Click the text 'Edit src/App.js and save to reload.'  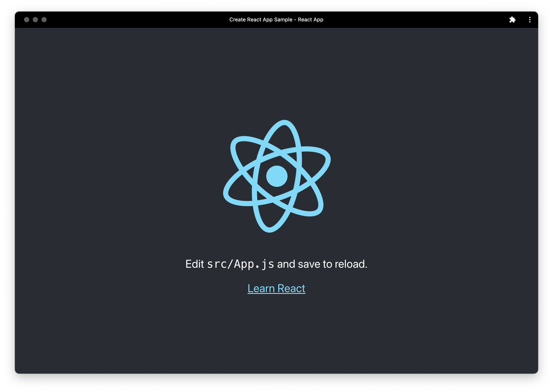tap(276, 264)
